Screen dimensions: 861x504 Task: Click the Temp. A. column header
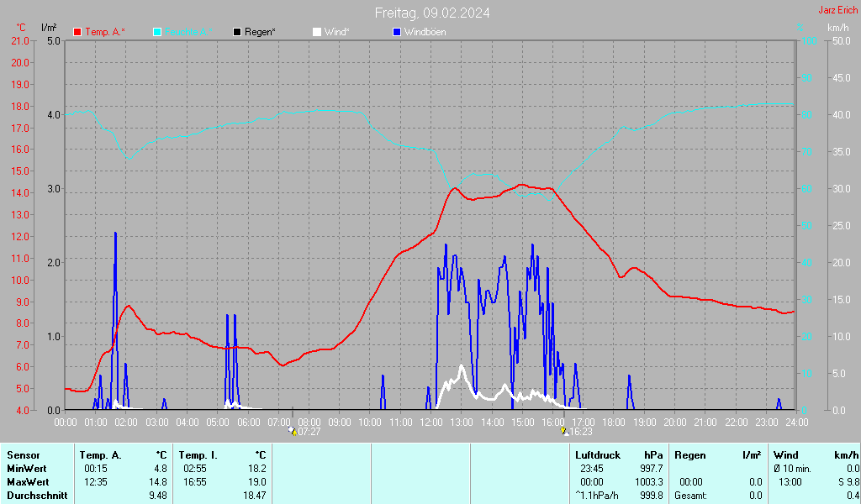tap(103, 455)
